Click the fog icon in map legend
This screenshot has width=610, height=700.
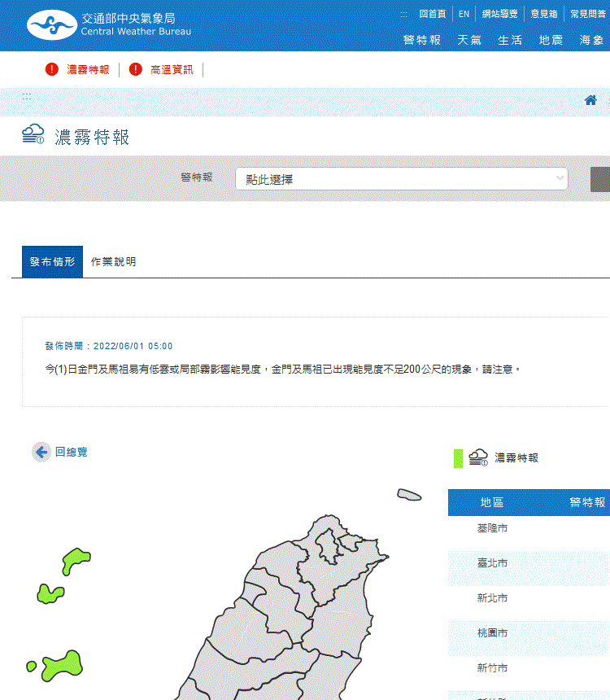(x=478, y=457)
